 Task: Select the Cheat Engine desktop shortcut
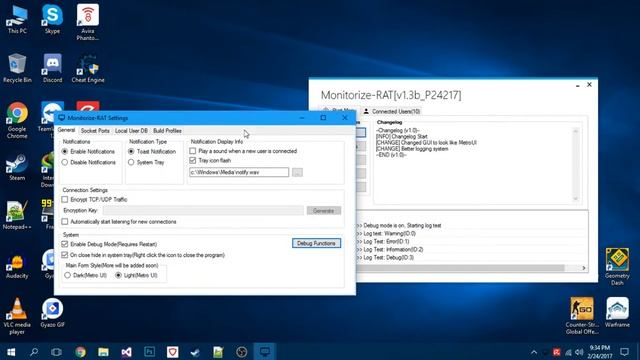[88, 68]
